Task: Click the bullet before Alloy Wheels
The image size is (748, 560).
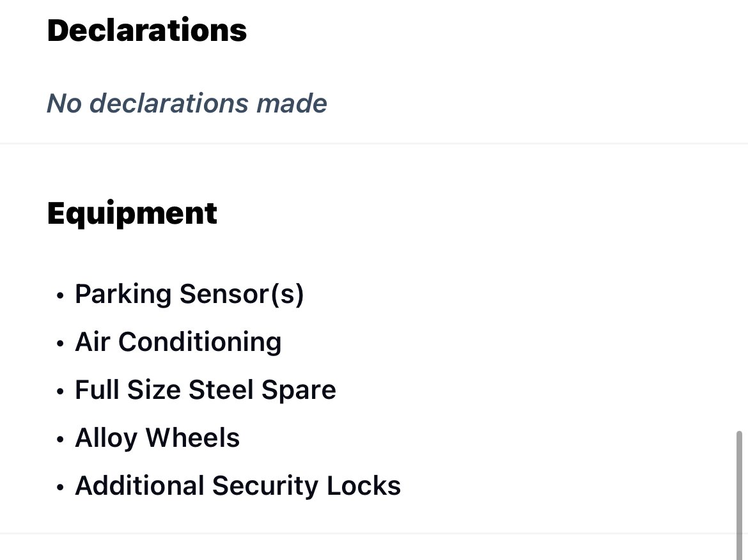Action: [x=59, y=439]
